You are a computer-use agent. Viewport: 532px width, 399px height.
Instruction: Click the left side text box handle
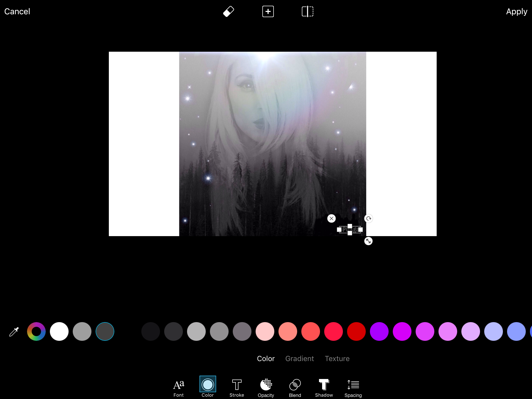click(x=339, y=230)
